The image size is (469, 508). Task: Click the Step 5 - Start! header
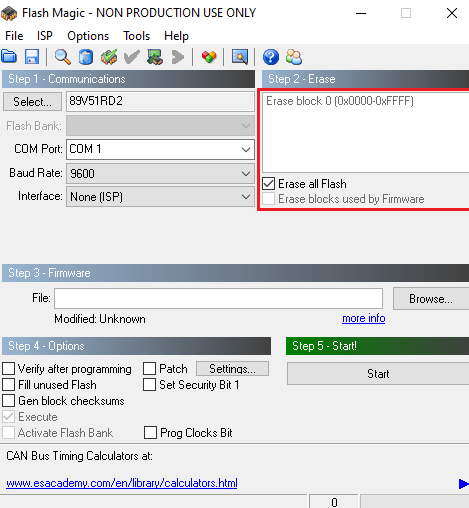[377, 346]
